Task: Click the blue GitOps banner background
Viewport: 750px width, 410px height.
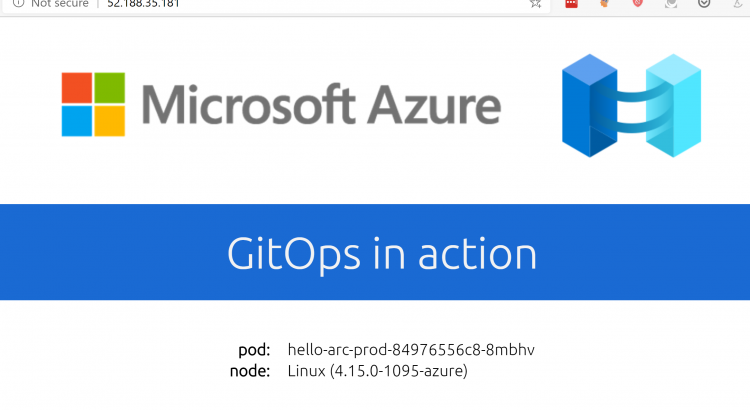Action: tap(375, 252)
